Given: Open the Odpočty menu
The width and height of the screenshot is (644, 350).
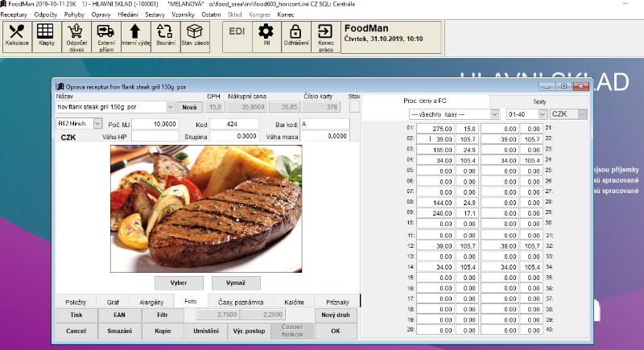Looking at the screenshot, I should coord(46,14).
